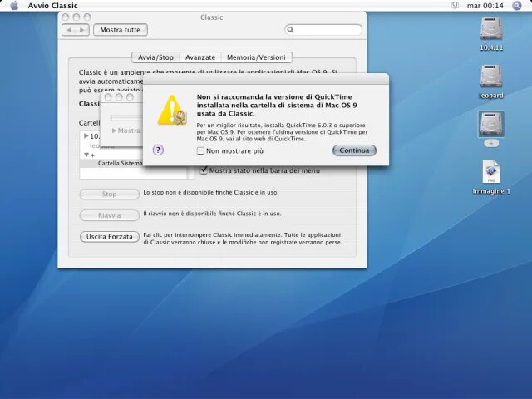Click the progress bar in startup window
Image resolution: width=532 pixels, height=399 pixels.
click(x=126, y=118)
